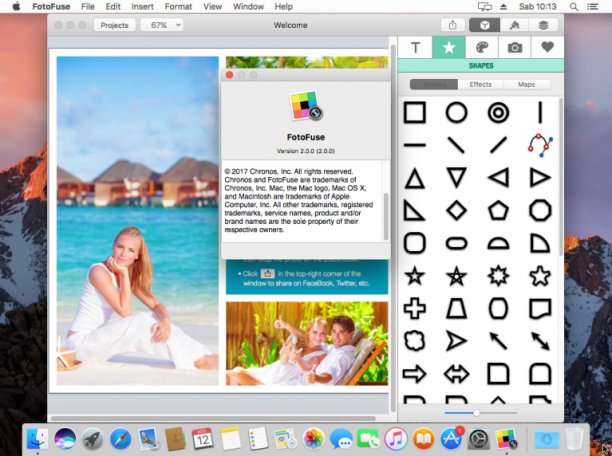Open the layers stack toolbar button
Viewport: 612px width, 456px height.
click(543, 25)
